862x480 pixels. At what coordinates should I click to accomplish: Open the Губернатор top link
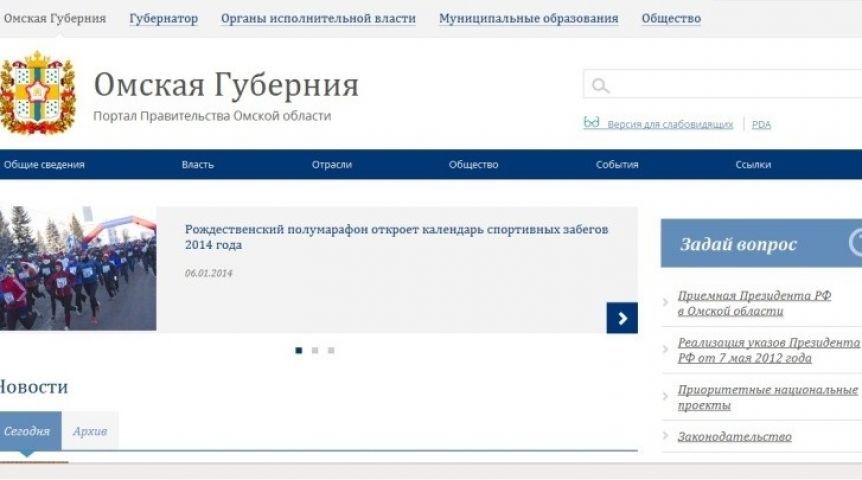click(x=163, y=19)
